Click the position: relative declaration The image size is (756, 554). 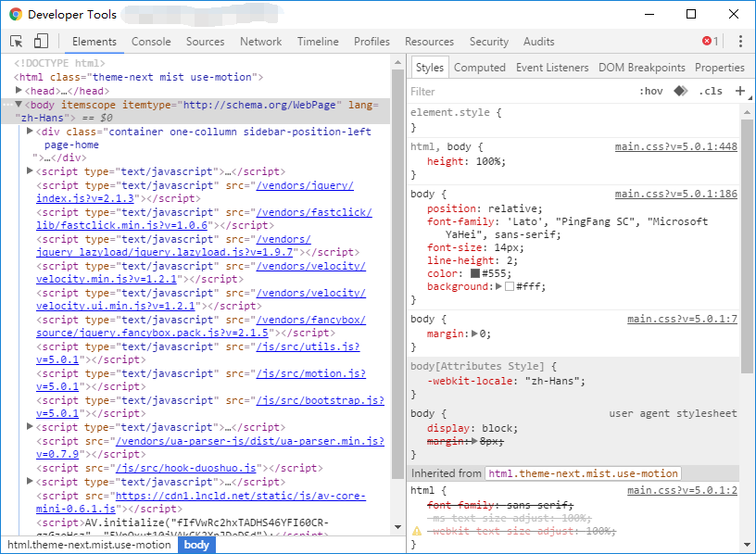pos(484,208)
